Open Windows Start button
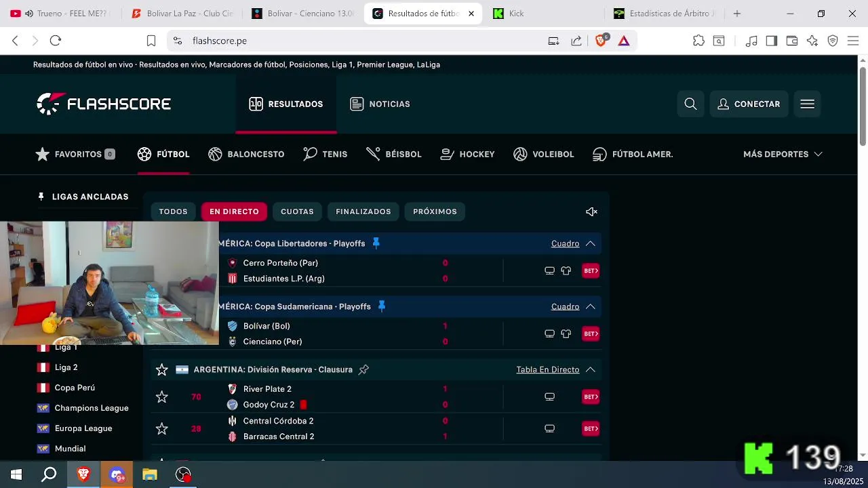The height and width of the screenshot is (488, 868). coord(16,474)
